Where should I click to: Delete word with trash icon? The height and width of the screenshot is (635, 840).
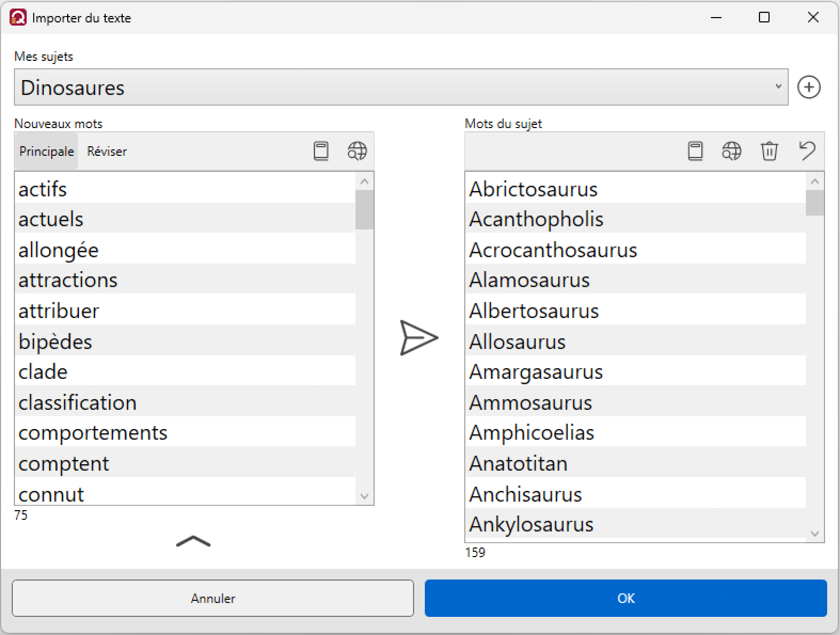(769, 151)
